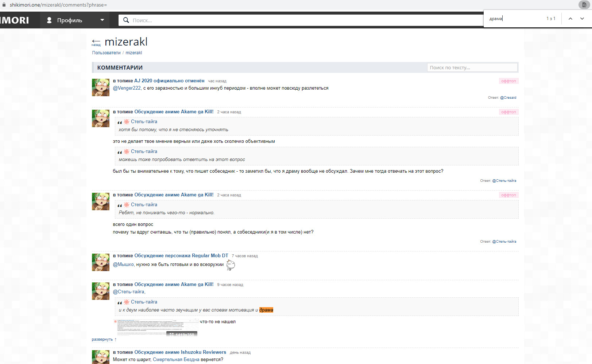Open topic AJ 2020 официально отменён
This screenshot has height=364, width=592.
point(169,81)
